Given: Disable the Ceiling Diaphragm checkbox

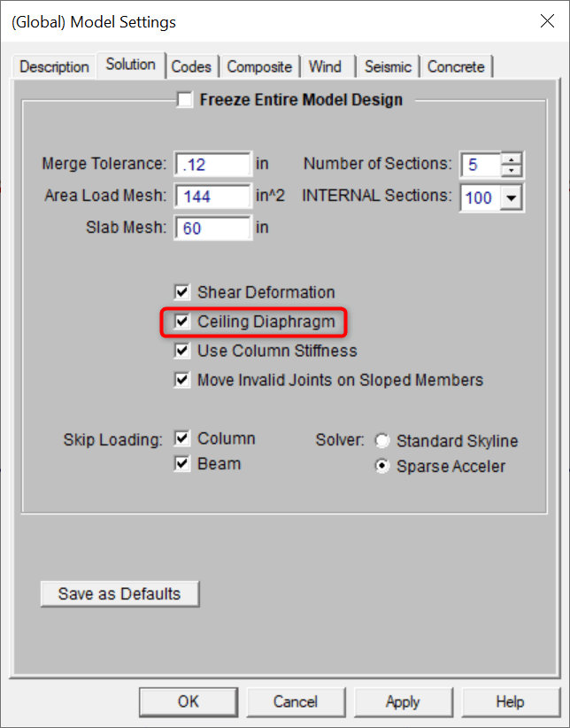Looking at the screenshot, I should pos(182,321).
